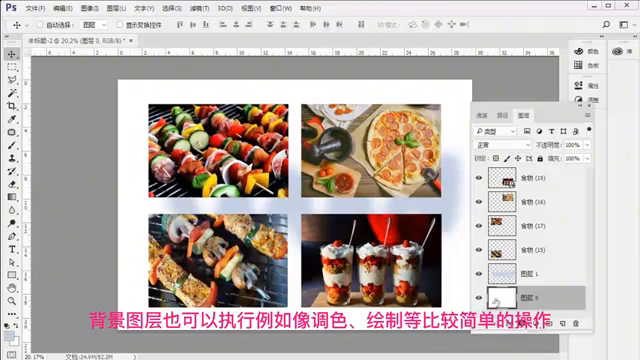This screenshot has width=640, height=360.
Task: Hide the 图层 1 layer
Action: point(479,274)
